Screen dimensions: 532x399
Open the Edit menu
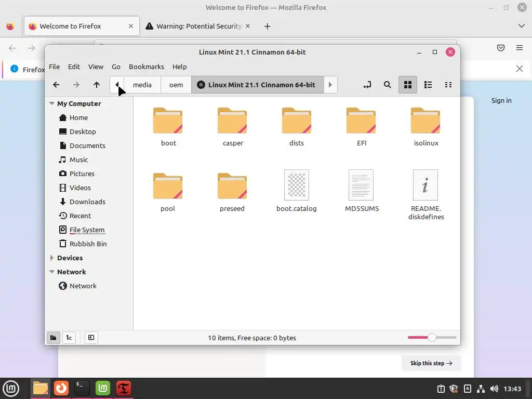[x=74, y=67]
